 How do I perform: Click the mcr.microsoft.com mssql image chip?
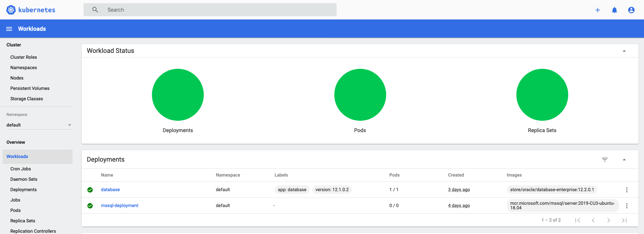coord(563,205)
